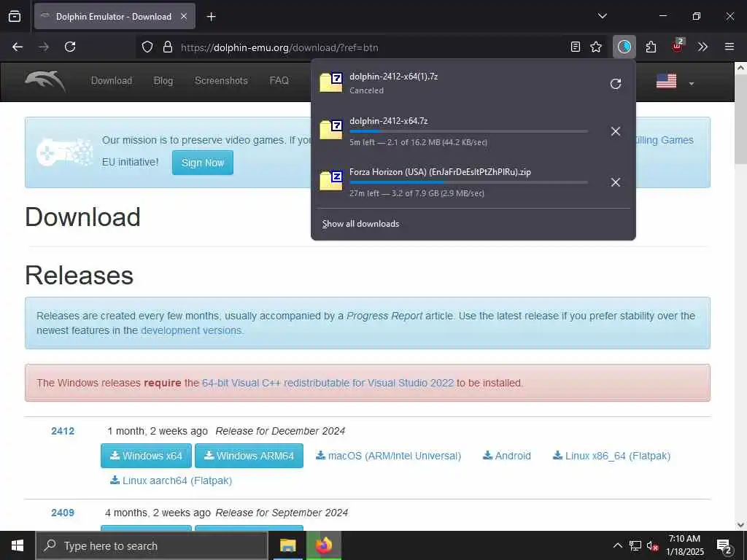This screenshot has height=560, width=747.
Task: Show hidden system tray icons
Action: coord(617,545)
